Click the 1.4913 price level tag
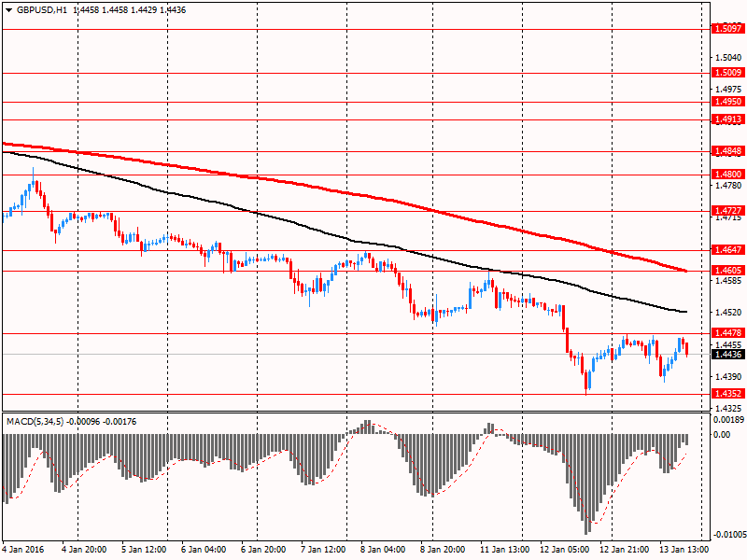Screen dimensions: 747x560 728,119
